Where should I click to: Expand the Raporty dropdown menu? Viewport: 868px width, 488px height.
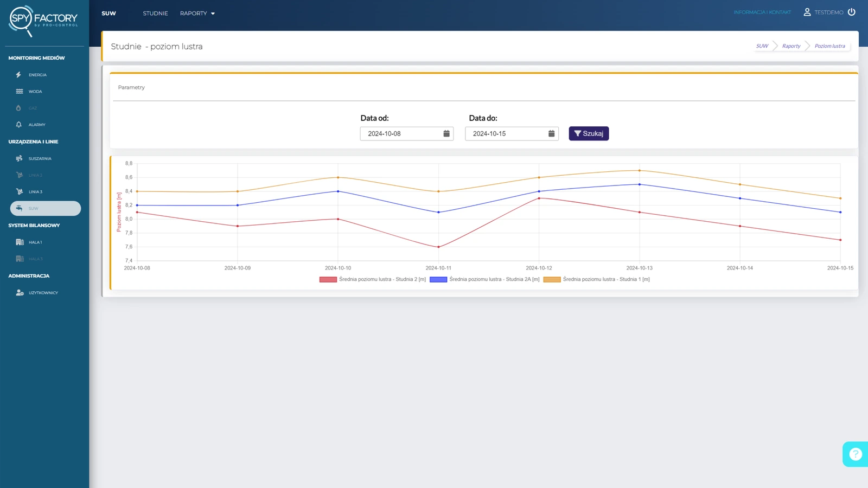tap(197, 14)
